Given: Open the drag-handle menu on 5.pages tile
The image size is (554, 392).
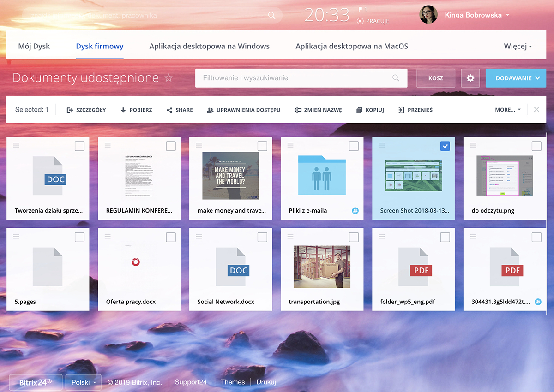Looking at the screenshot, I should 16,236.
